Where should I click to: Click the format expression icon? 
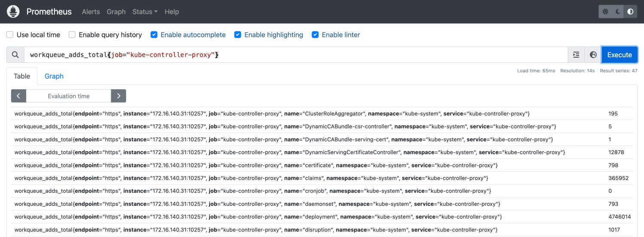[576, 55]
